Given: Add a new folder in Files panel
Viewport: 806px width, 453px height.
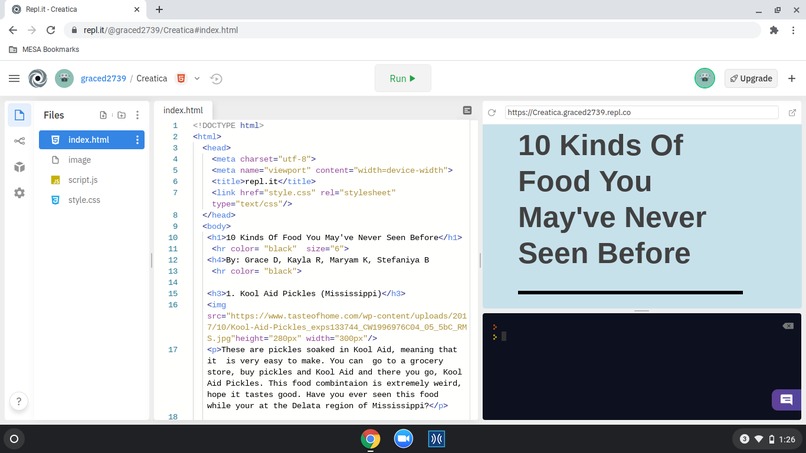Looking at the screenshot, I should [121, 115].
